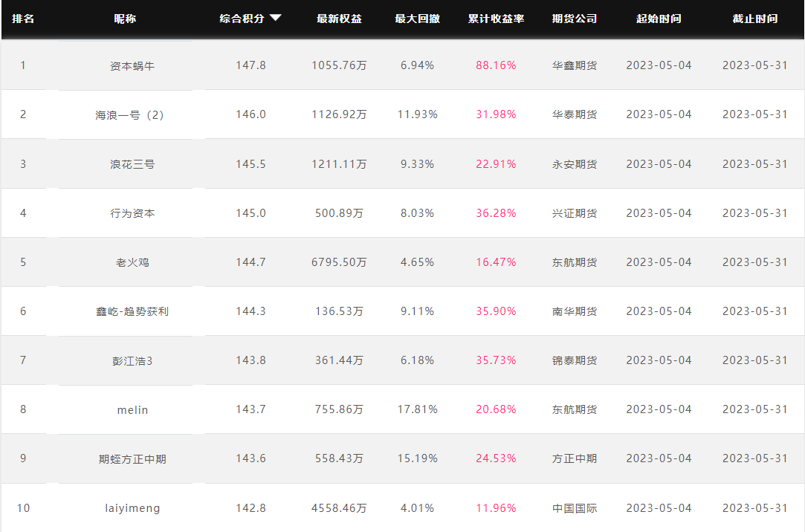
Task: Open trader laiyimeng
Action: click(132, 508)
